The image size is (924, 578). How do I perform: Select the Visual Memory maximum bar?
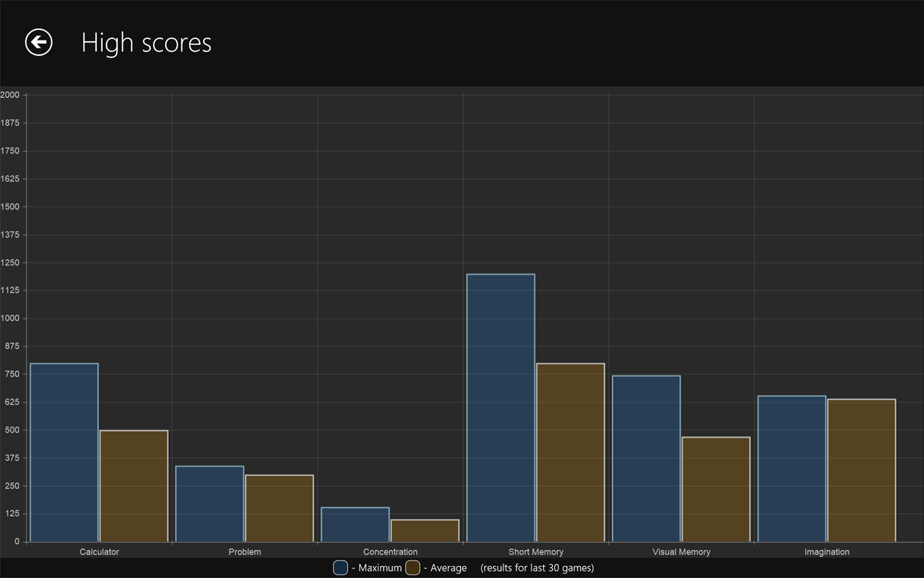pos(646,459)
